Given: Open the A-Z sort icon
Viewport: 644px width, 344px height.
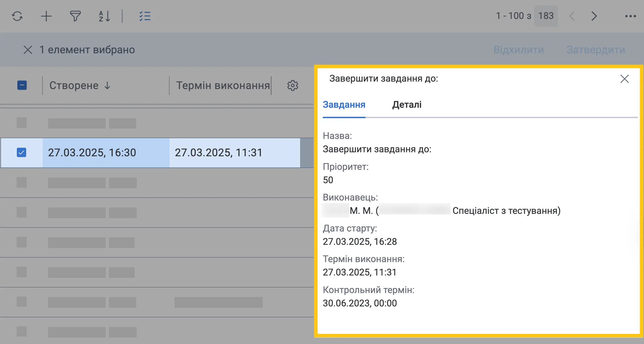Looking at the screenshot, I should [104, 16].
